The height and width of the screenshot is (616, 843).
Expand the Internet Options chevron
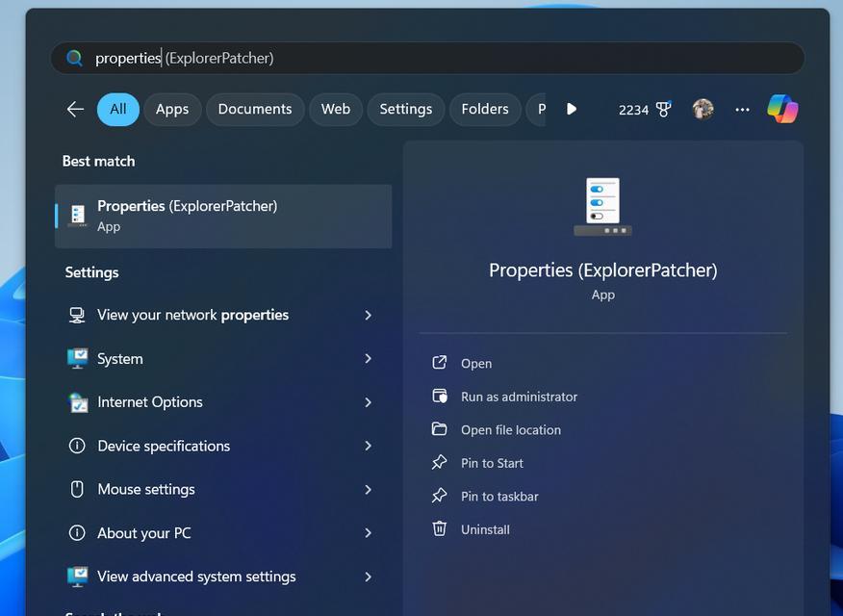(369, 402)
